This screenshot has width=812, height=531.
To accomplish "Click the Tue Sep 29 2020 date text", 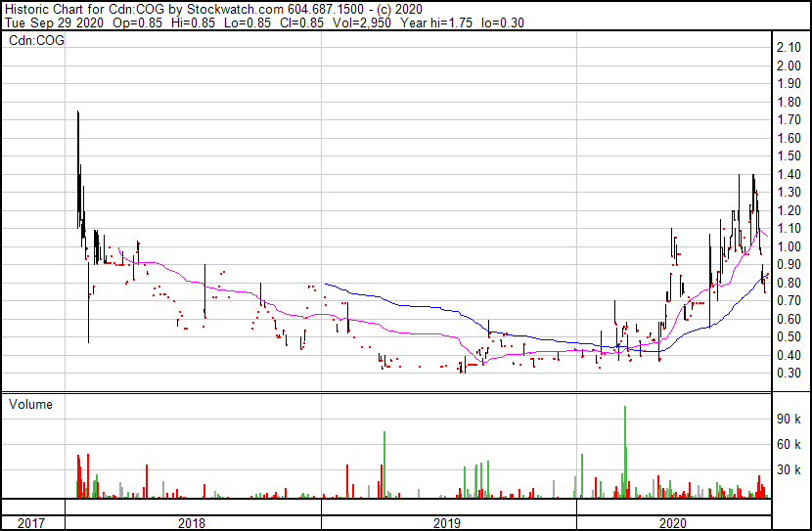I will click(54, 22).
